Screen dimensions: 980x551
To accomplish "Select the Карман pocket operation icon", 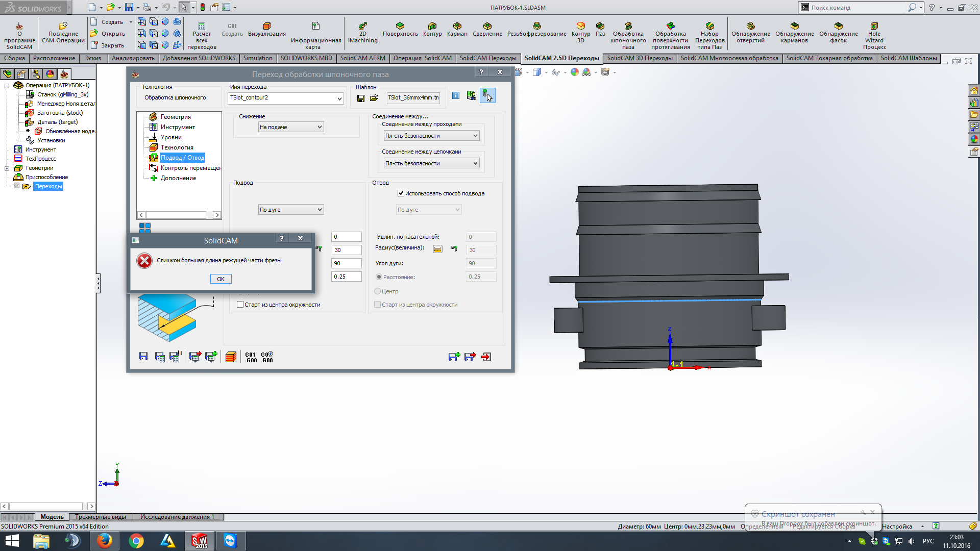I will 457,29.
